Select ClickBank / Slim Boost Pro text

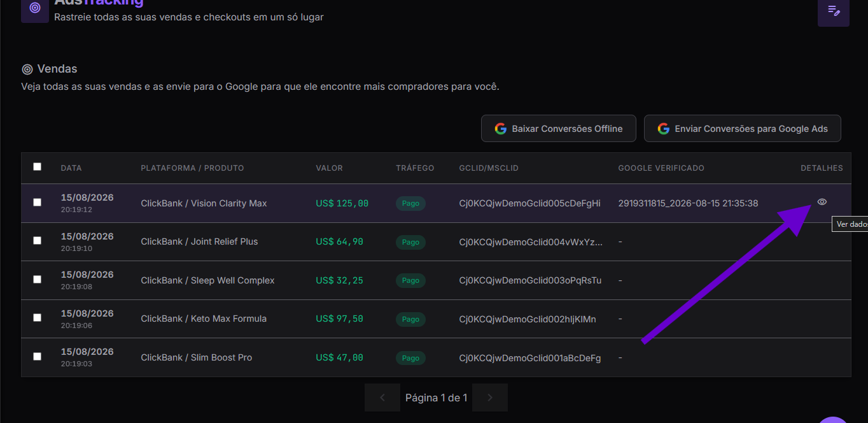pos(196,357)
